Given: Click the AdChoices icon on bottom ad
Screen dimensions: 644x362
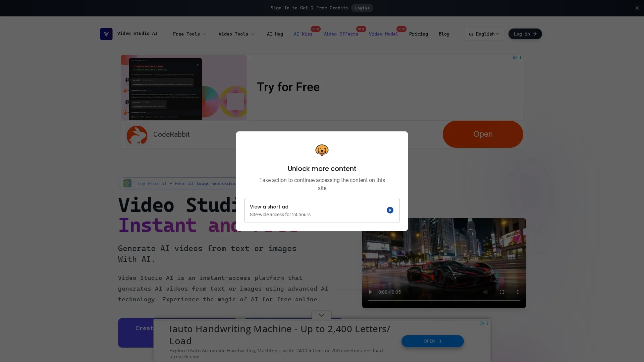Looking at the screenshot, I should 482,323.
